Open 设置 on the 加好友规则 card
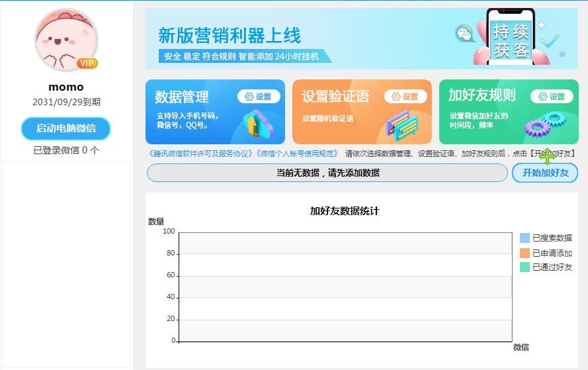This screenshot has height=370, width=588. tap(552, 97)
